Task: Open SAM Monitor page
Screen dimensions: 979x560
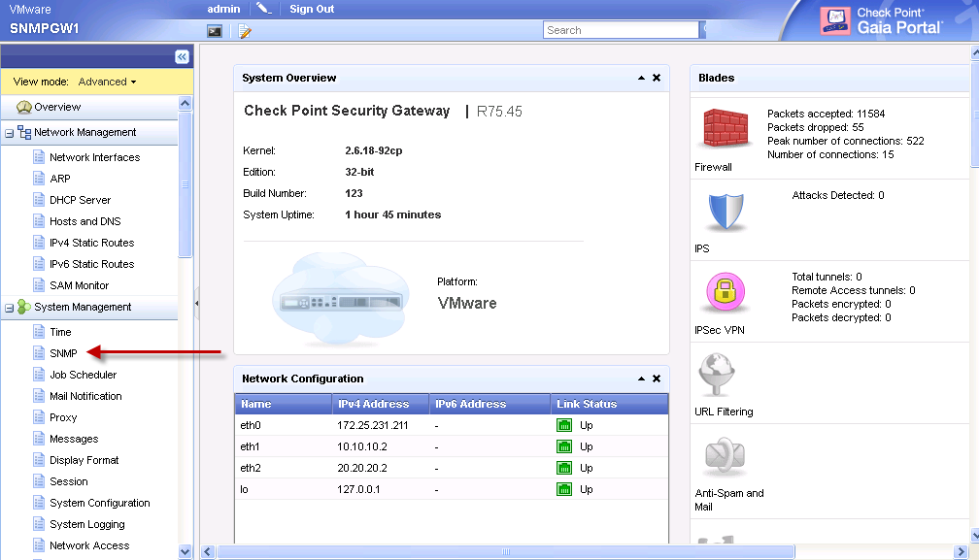Action: (80, 285)
